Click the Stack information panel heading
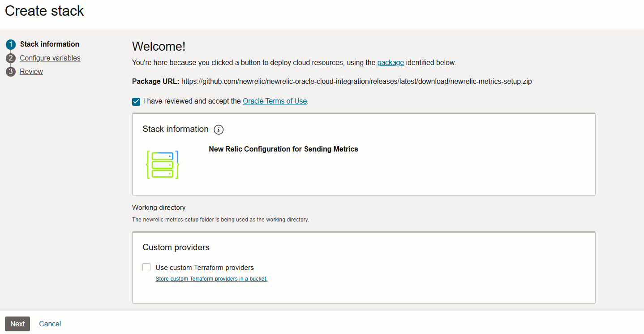This screenshot has width=644, height=334. tap(175, 129)
